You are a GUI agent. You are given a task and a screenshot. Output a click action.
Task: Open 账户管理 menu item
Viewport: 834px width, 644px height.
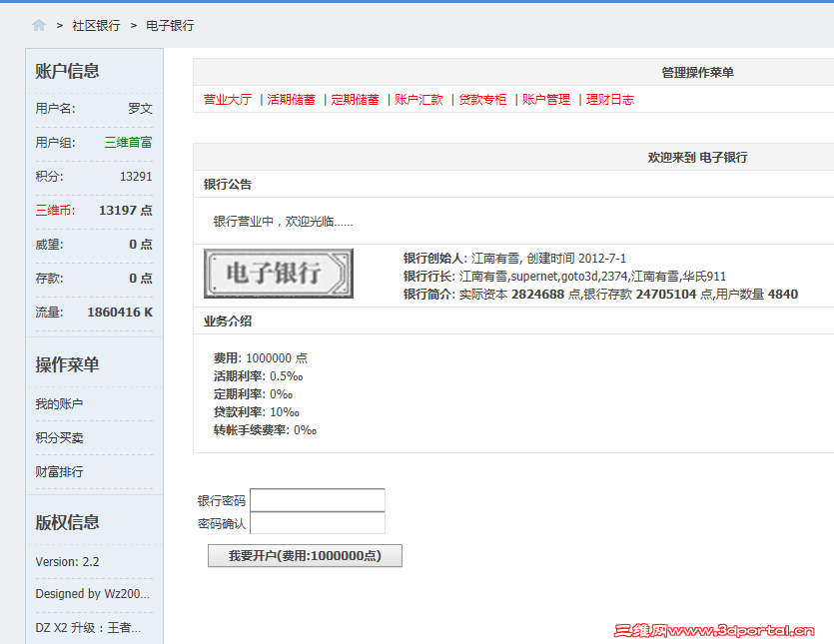[546, 100]
